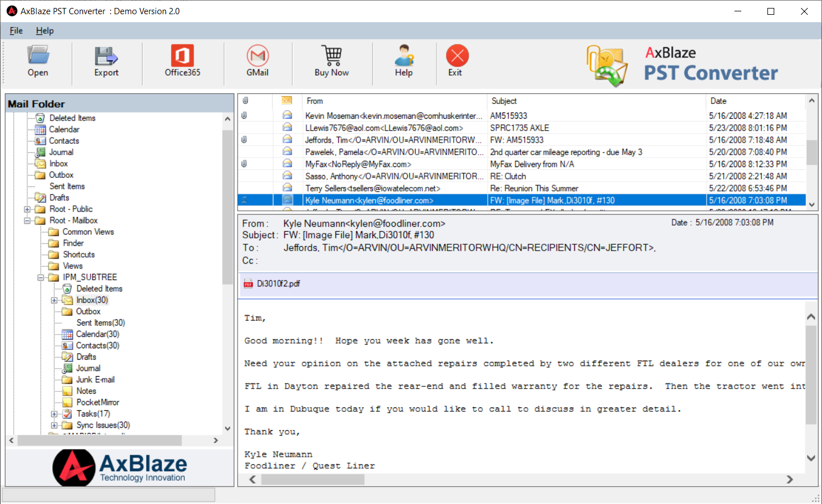Select the top-level Sent Items folder

67,186
